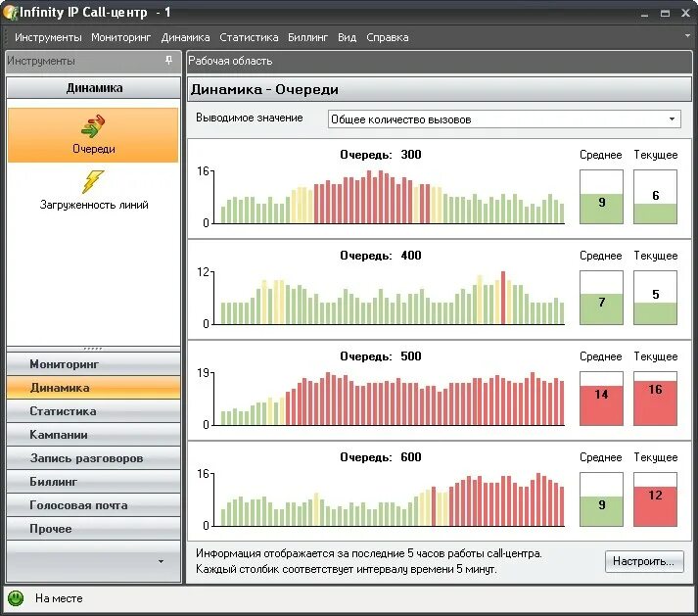Open the Выводимое значение dropdown
The image size is (698, 616).
pos(504,119)
